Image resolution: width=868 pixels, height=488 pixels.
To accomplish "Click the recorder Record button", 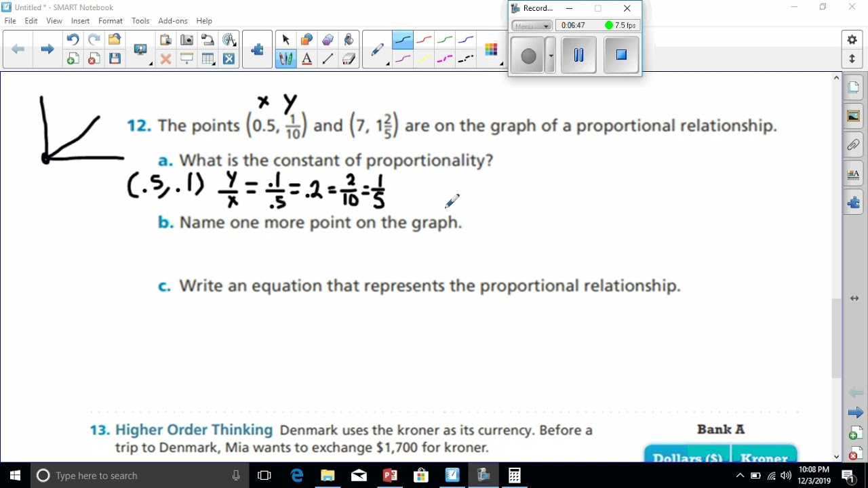I will 528,56.
